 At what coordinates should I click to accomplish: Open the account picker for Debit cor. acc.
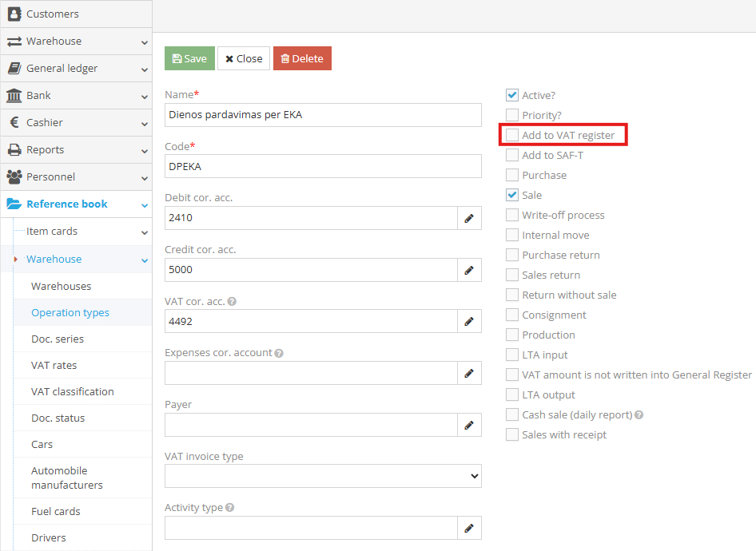click(469, 217)
